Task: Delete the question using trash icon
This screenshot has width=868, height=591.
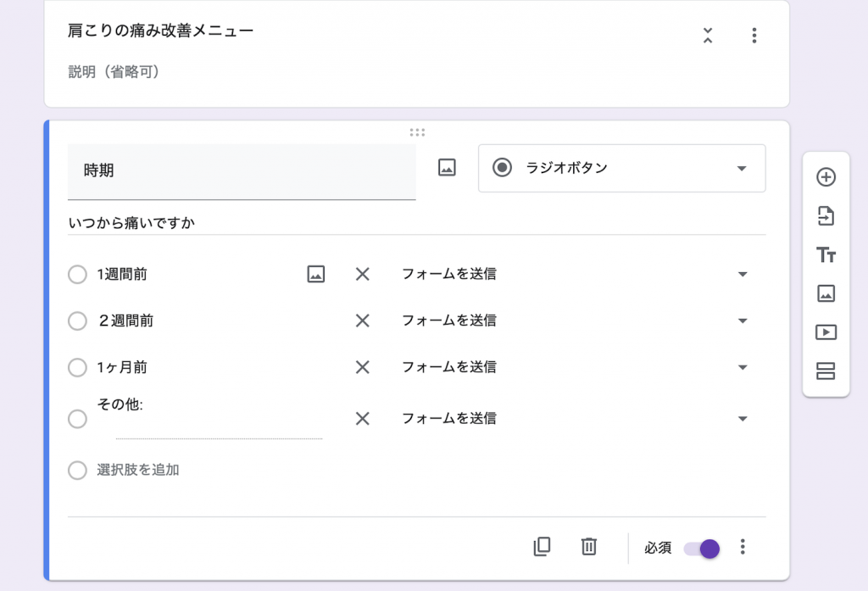Action: click(x=589, y=547)
